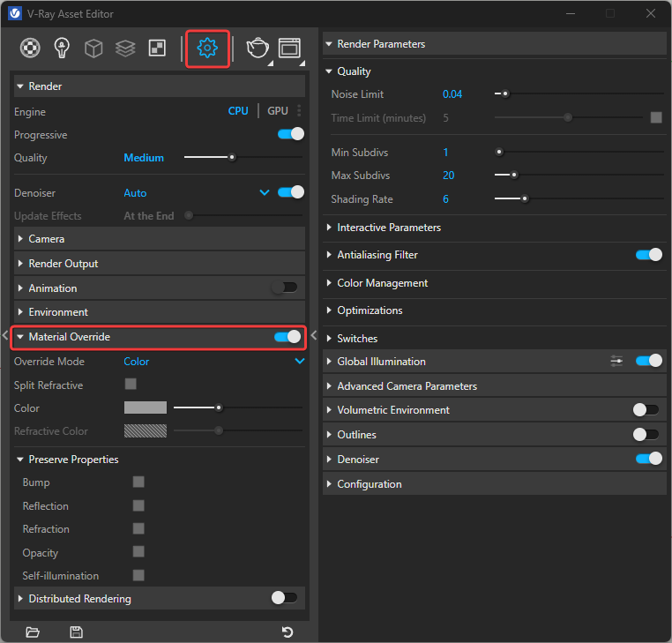
Task: Expand the Color Management section
Action: click(x=382, y=283)
